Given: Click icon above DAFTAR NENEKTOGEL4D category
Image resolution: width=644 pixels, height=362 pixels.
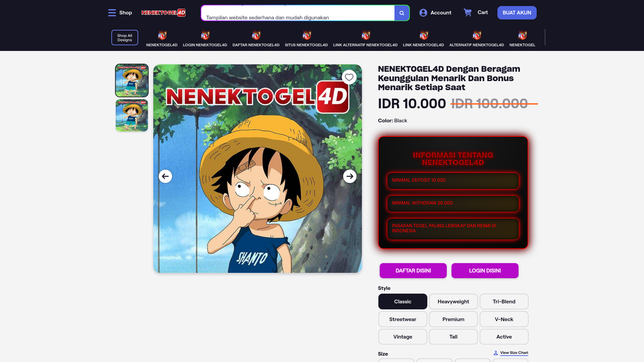Looking at the screenshot, I should tap(256, 35).
